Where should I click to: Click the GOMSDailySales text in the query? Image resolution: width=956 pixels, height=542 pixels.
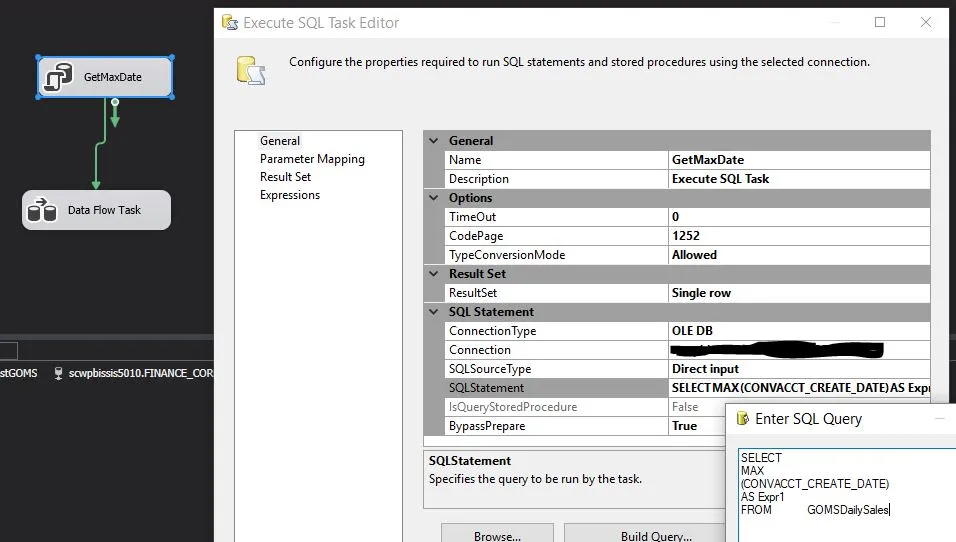click(848, 510)
